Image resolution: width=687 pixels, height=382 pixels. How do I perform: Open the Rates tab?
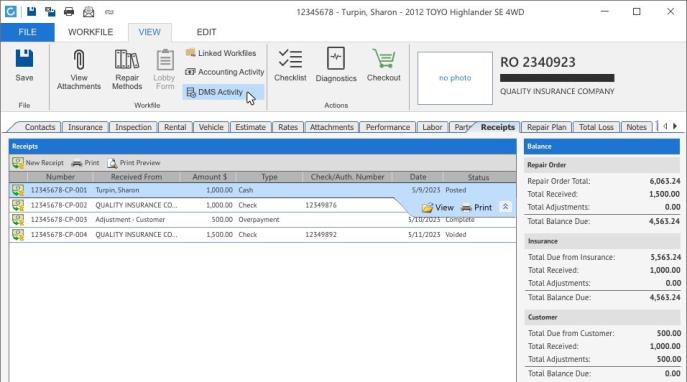point(287,127)
